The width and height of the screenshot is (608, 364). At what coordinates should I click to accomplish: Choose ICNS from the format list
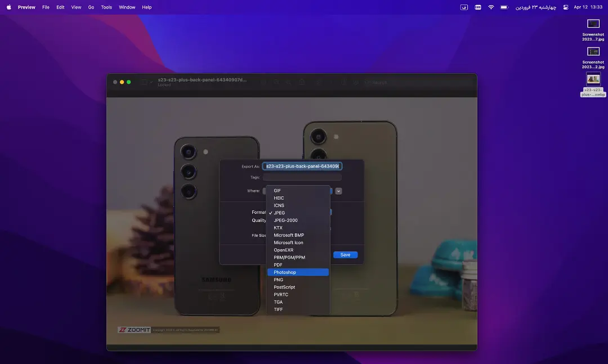pyautogui.click(x=298, y=205)
